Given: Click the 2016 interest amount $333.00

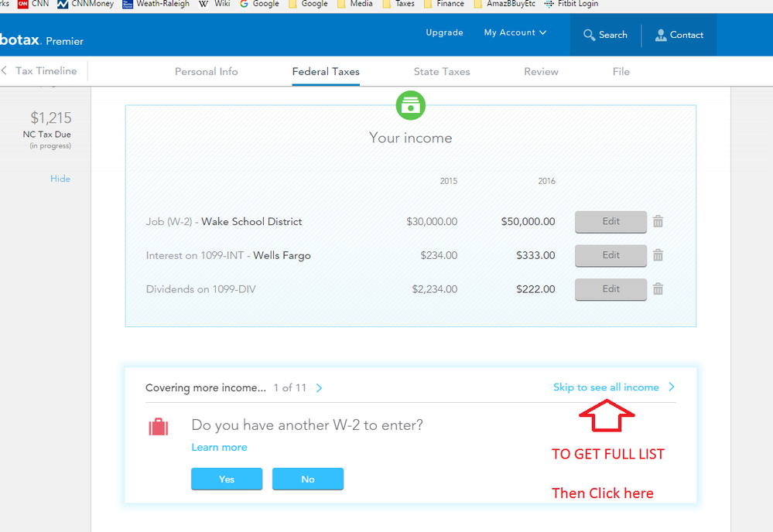Looking at the screenshot, I should point(535,255).
